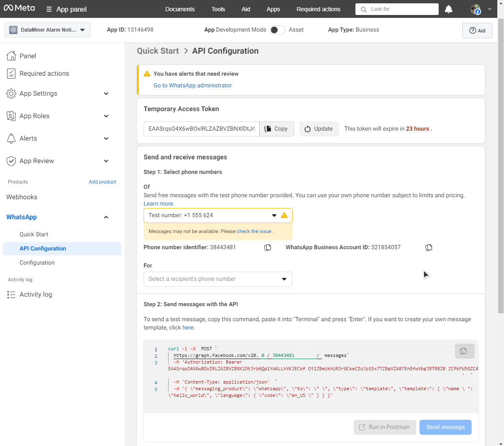Click the page vertical scrollbar

pyautogui.click(x=501, y=166)
